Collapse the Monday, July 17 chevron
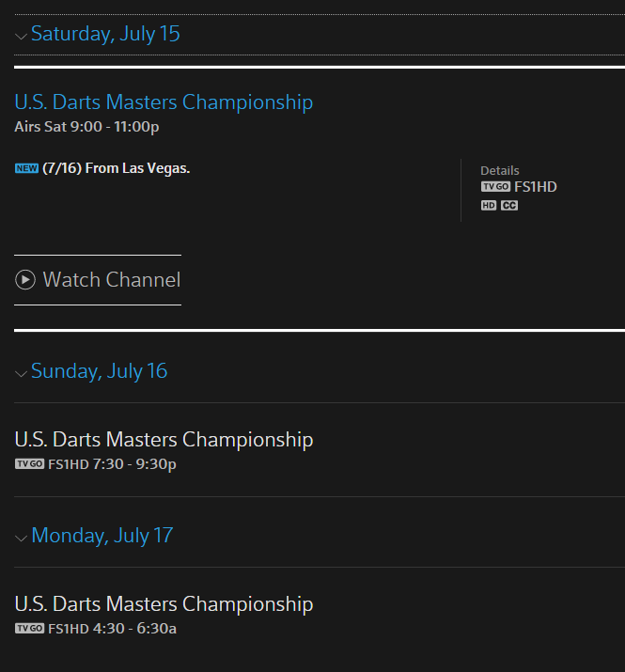Viewport: 625px width, 672px height. (x=21, y=538)
